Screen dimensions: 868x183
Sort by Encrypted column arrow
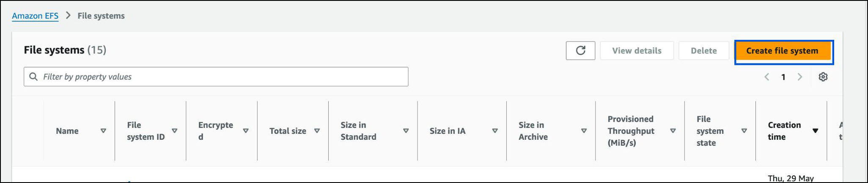pos(245,131)
